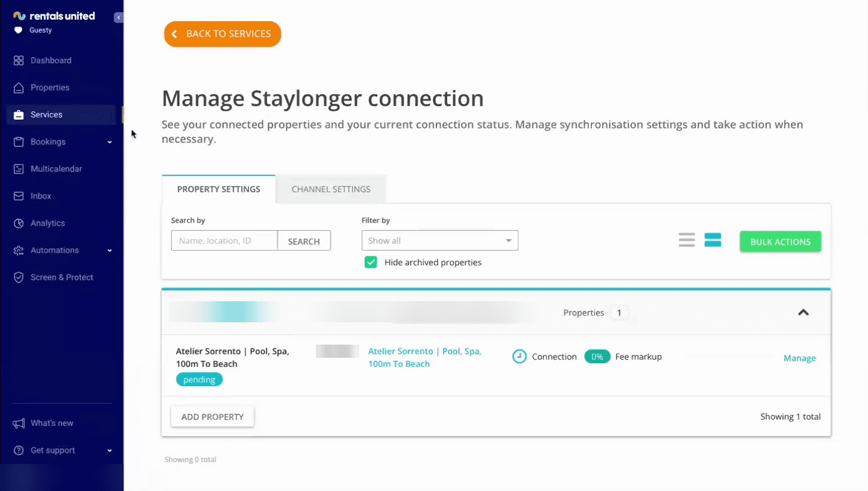The image size is (868, 491).
Task: Collapse the properties group with chevron
Action: (x=804, y=312)
